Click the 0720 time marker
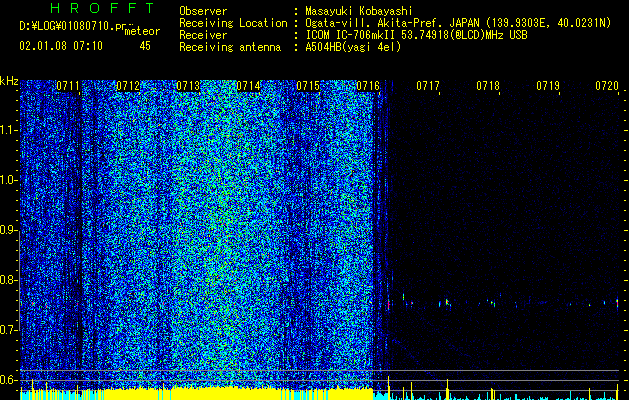The width and height of the screenshot is (629, 400). 607,86
